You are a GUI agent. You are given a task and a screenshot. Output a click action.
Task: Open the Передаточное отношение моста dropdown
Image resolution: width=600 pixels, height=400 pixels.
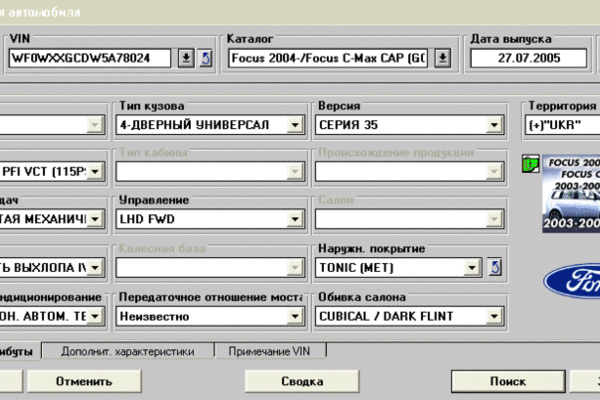[295, 316]
